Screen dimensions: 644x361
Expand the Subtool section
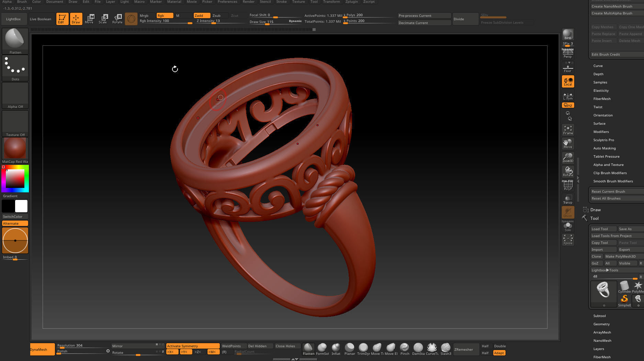pyautogui.click(x=599, y=316)
